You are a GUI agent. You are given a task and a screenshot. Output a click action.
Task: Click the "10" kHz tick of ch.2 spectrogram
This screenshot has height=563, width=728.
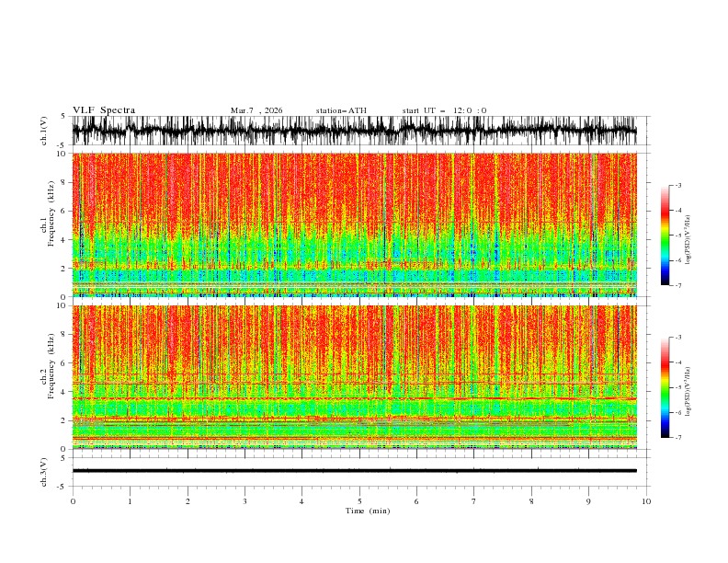(x=62, y=305)
